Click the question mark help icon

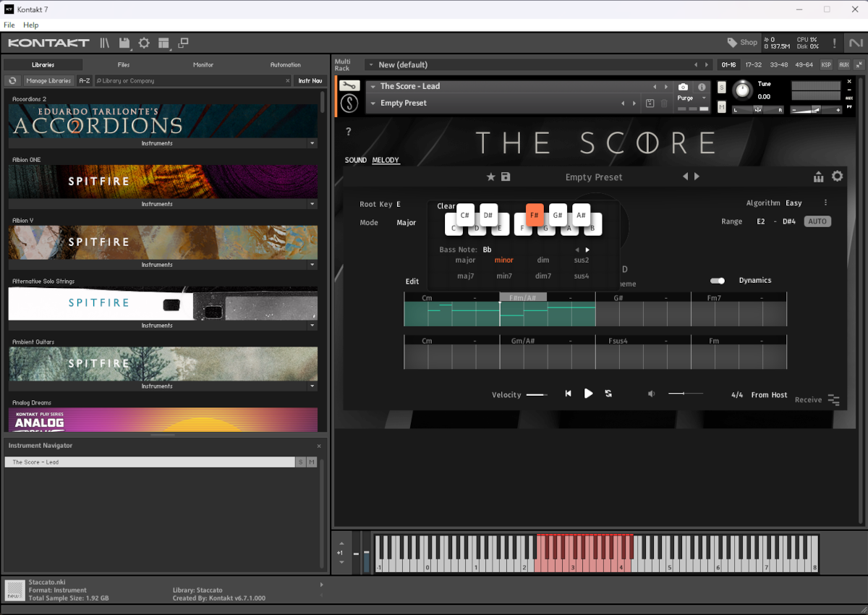(349, 132)
